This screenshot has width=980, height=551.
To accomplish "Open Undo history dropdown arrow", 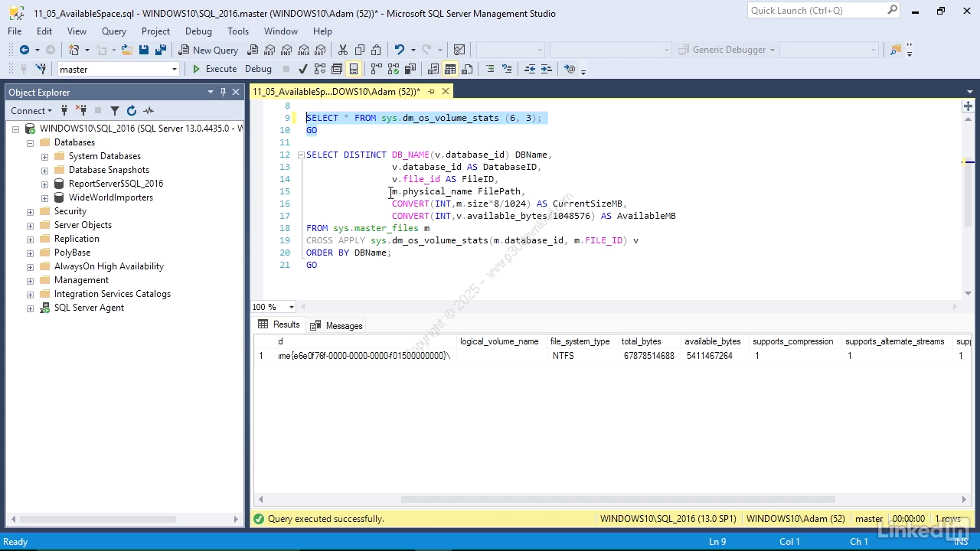I will 413,50.
